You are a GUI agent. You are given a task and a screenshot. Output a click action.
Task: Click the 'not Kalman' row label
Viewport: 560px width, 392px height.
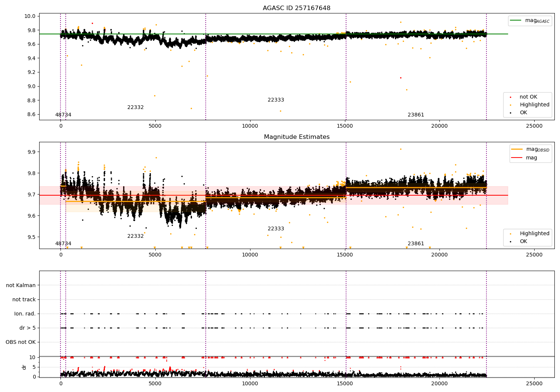(x=21, y=286)
